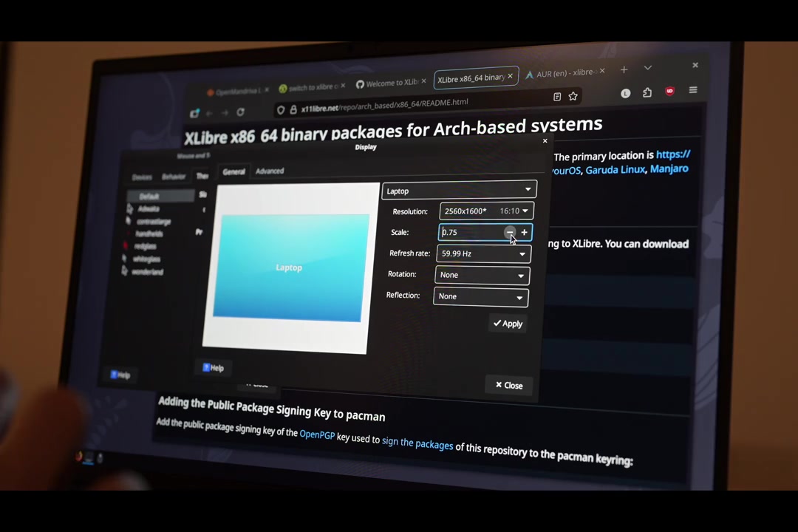The image size is (798, 532).
Task: Open the browser hamburger menu
Action: (692, 90)
